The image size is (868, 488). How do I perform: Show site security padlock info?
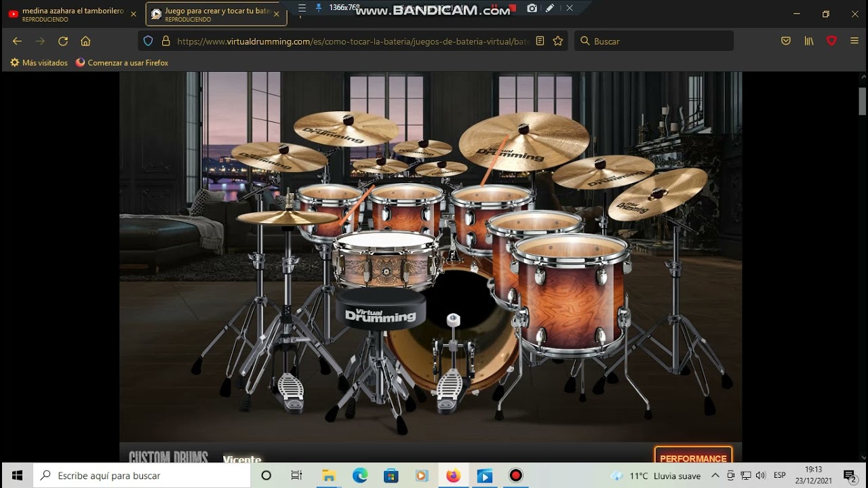(x=165, y=41)
